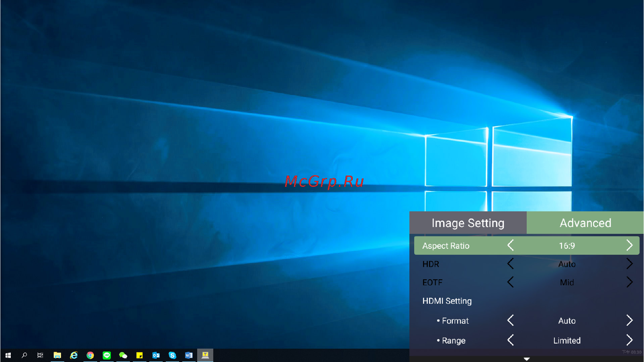Open File Explorer from the taskbar

click(x=57, y=355)
